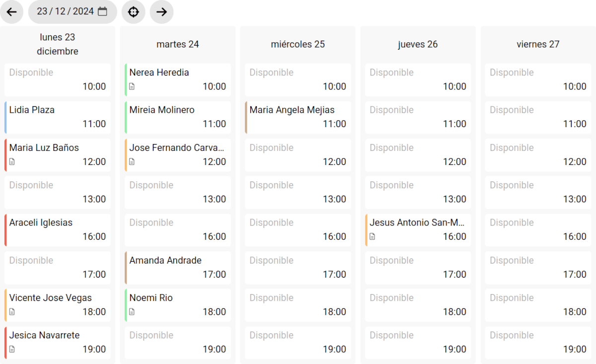Viewport: 596px width, 364px height.
Task: Open the note icon on Jesica Navarrete
Action: [x=12, y=349]
